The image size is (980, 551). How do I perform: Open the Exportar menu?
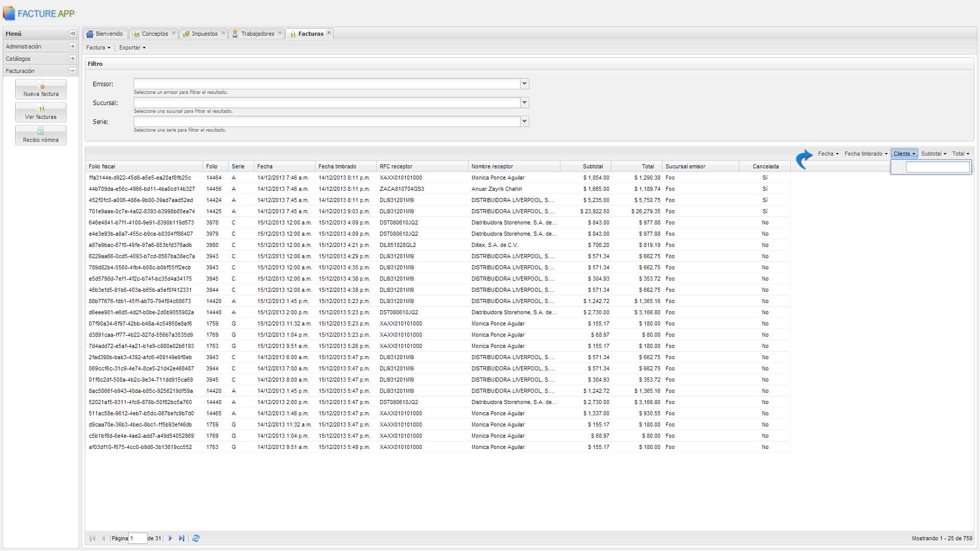[132, 47]
